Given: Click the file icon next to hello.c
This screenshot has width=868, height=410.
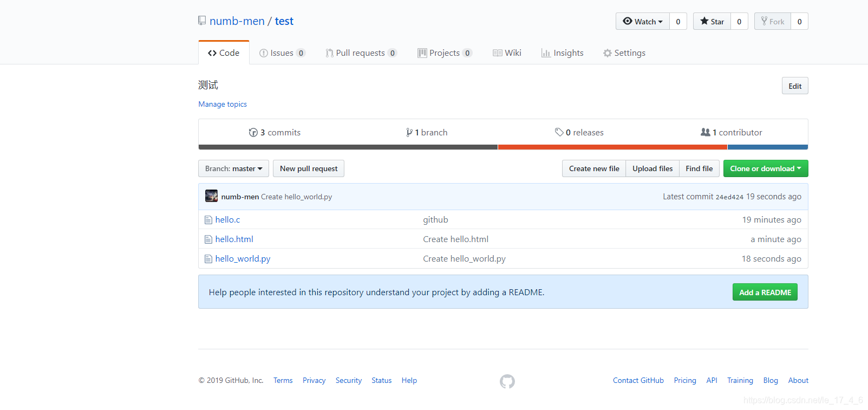Looking at the screenshot, I should (x=208, y=220).
